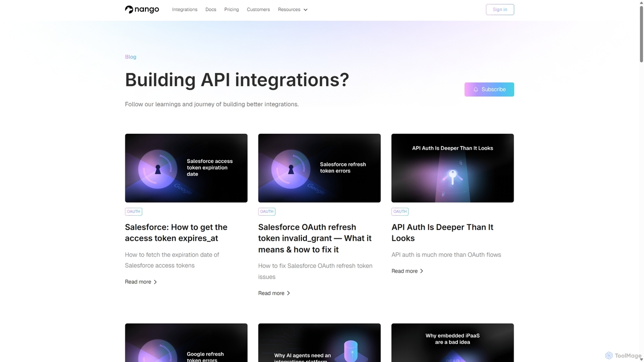644x362 pixels.
Task: Open the Salesforce refresh token errors thumbnail
Action: (319, 168)
